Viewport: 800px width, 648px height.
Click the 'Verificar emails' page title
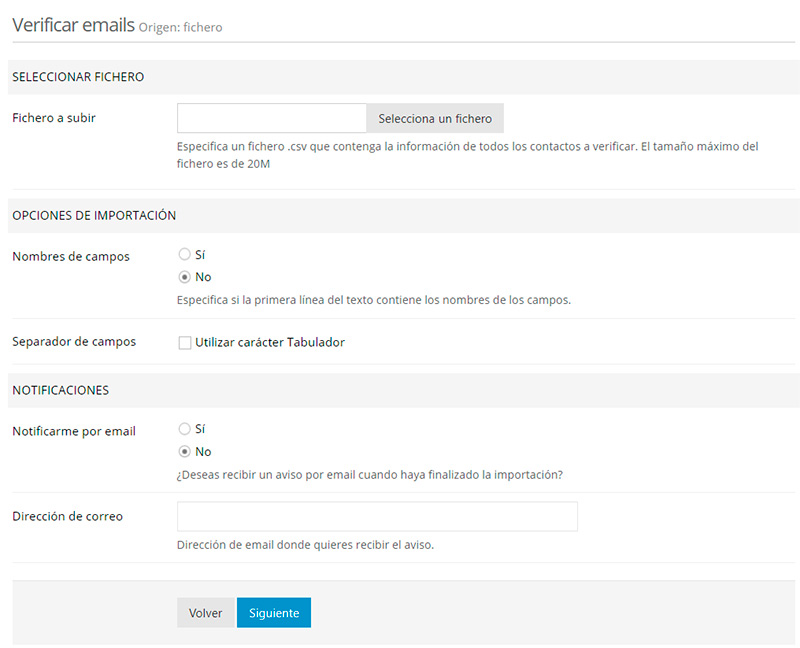(73, 25)
